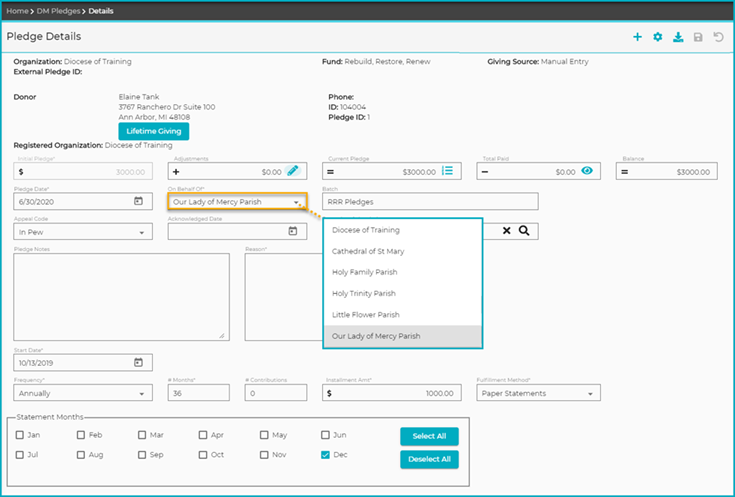Click the eye icon in Total Paid

click(x=587, y=171)
